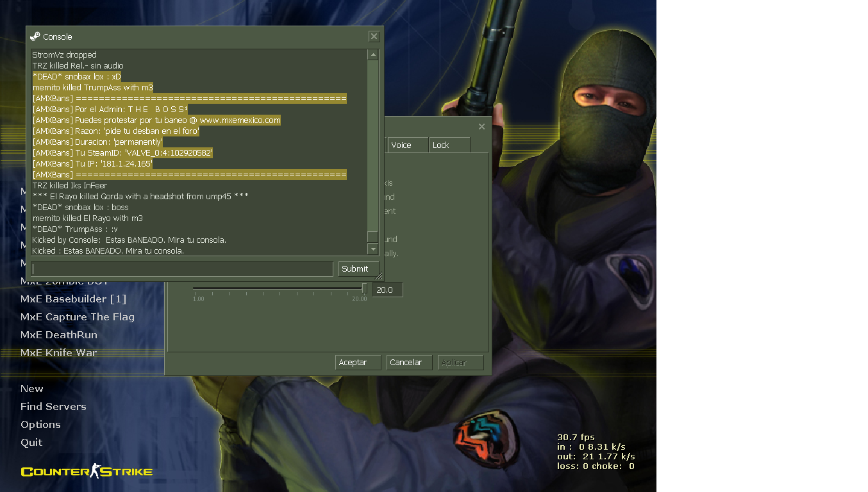Click Quit in the main menu

pos(31,442)
